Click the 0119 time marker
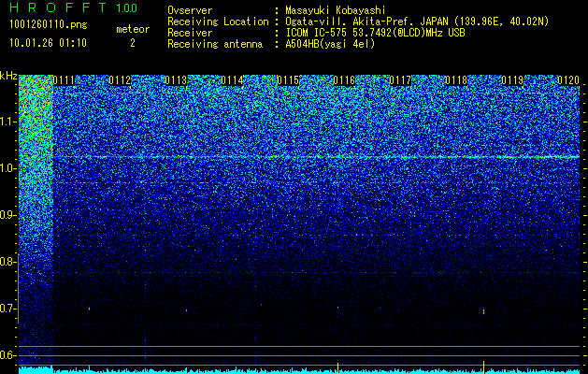This screenshot has height=374, width=588. pyautogui.click(x=512, y=80)
